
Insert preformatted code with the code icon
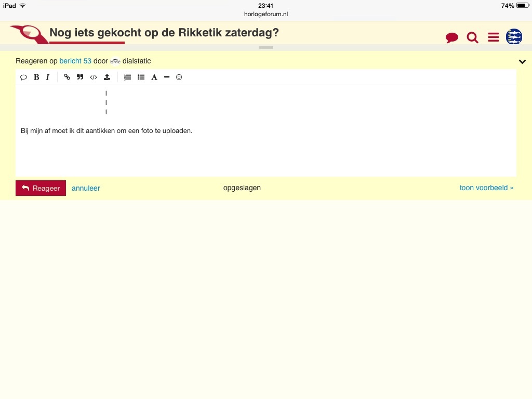(94, 77)
